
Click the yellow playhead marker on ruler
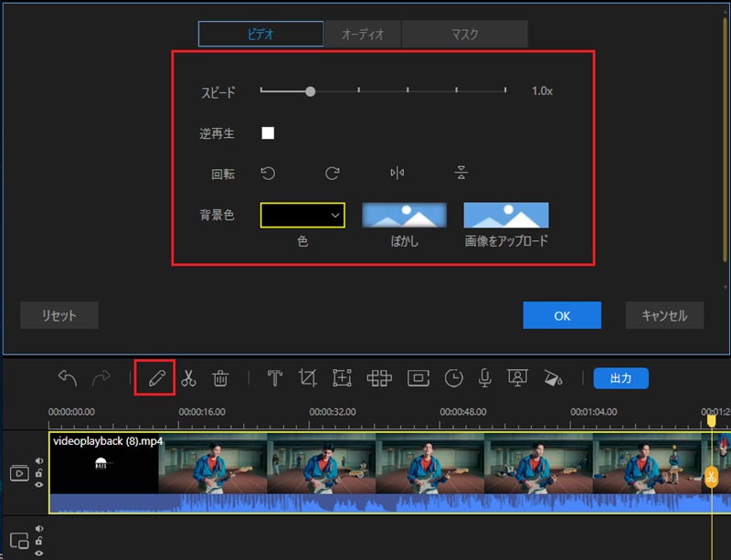coord(711,421)
